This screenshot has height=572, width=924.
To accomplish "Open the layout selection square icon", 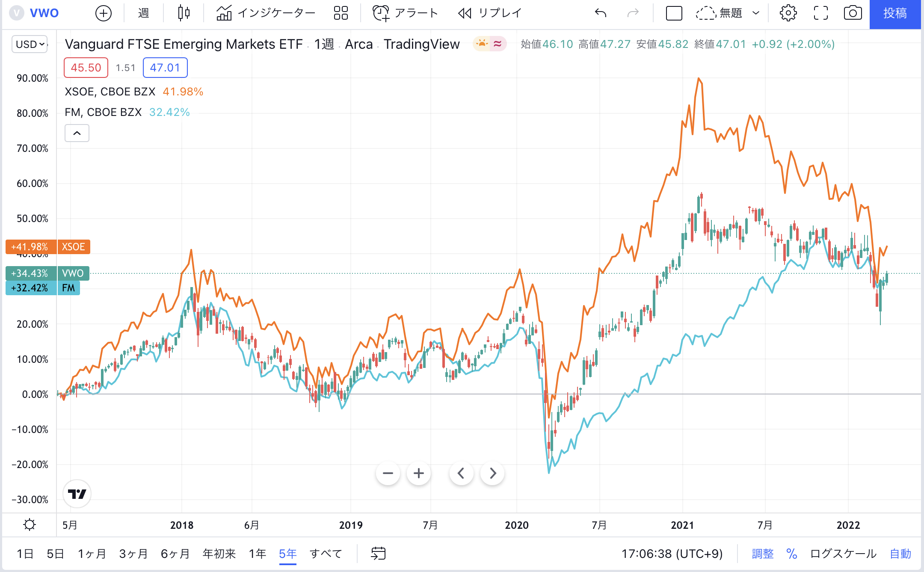I will coord(674,13).
